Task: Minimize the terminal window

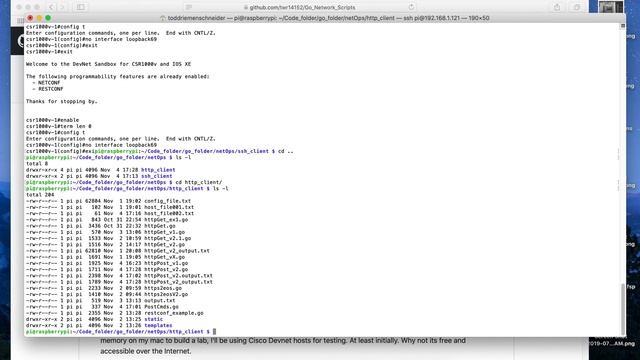Action: pos(39,18)
